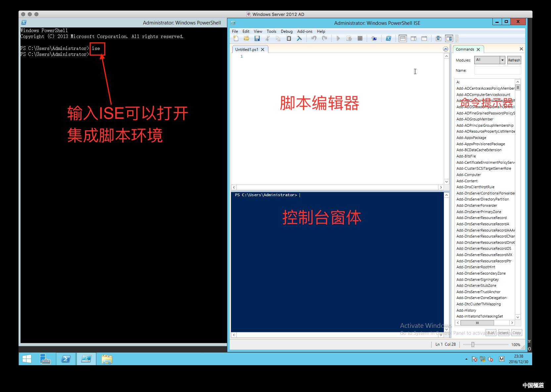Open a script file with the folder icon
Screen dimensions: 551x392
[x=246, y=38]
